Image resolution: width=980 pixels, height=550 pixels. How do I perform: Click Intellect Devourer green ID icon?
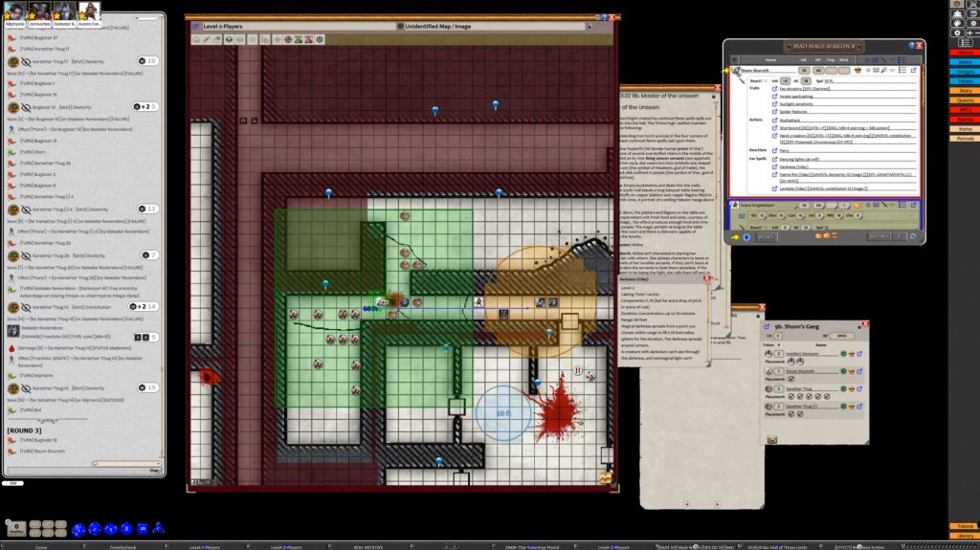(x=843, y=354)
